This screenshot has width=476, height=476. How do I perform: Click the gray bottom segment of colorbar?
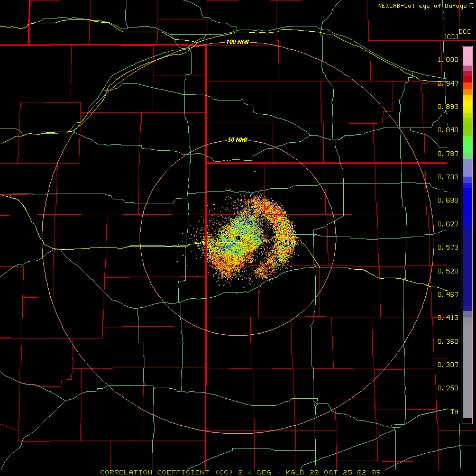coord(467,368)
